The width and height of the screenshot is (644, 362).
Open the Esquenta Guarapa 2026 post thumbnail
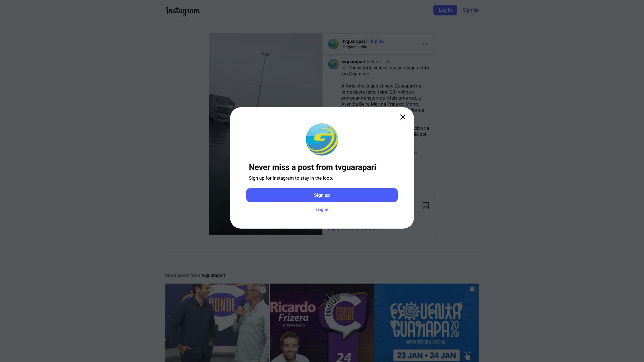(427, 323)
